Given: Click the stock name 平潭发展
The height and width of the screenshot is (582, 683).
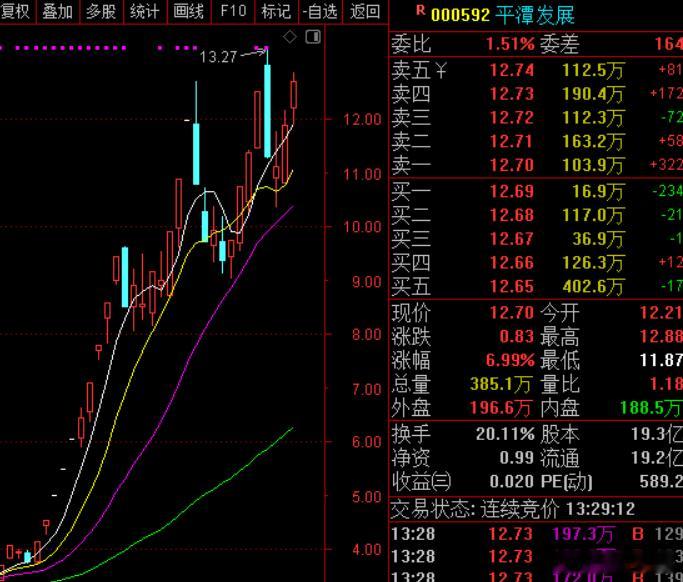Looking at the screenshot, I should coord(535,15).
